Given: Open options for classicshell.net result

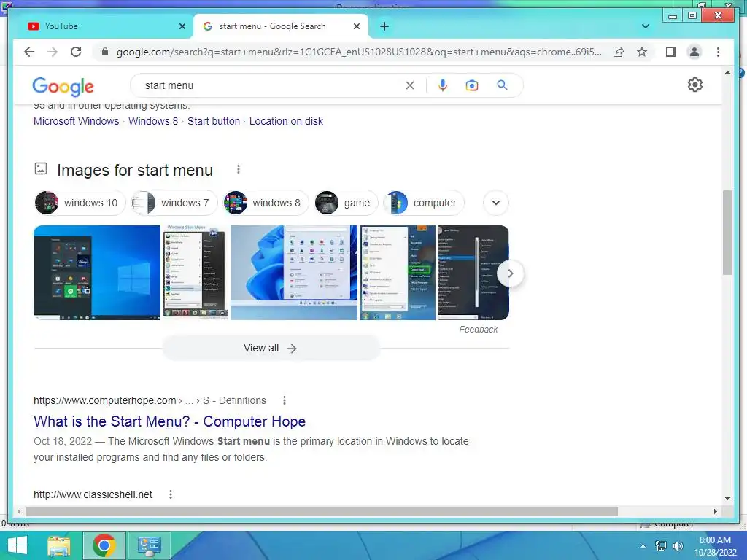Looking at the screenshot, I should click(x=171, y=494).
